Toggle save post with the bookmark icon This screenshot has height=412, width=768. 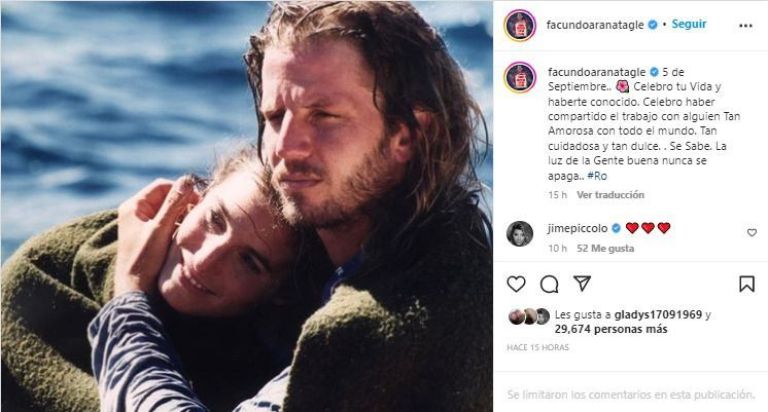point(746,284)
